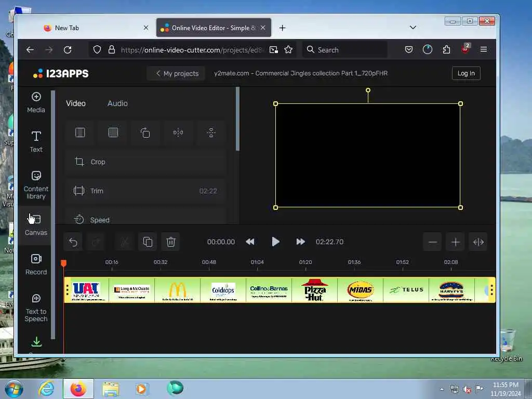Image resolution: width=532 pixels, height=399 pixels.
Task: Go back to My projects
Action: point(177,73)
